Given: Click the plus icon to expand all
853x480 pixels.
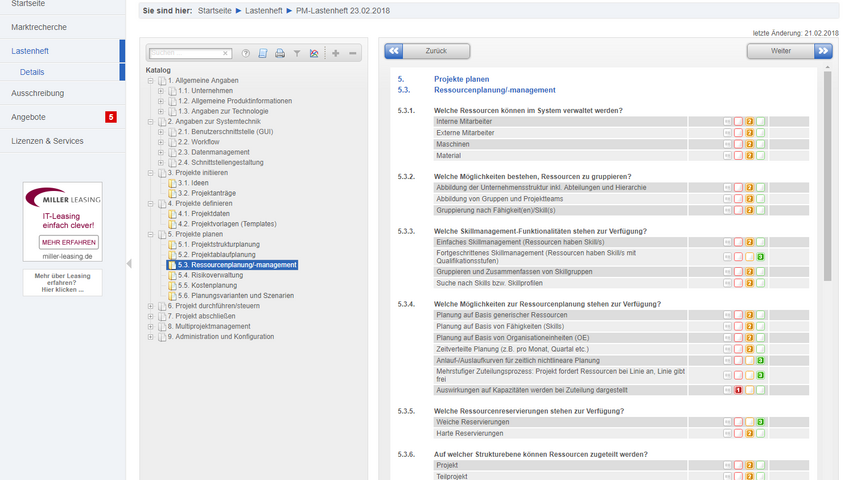Looking at the screenshot, I should click(x=336, y=53).
